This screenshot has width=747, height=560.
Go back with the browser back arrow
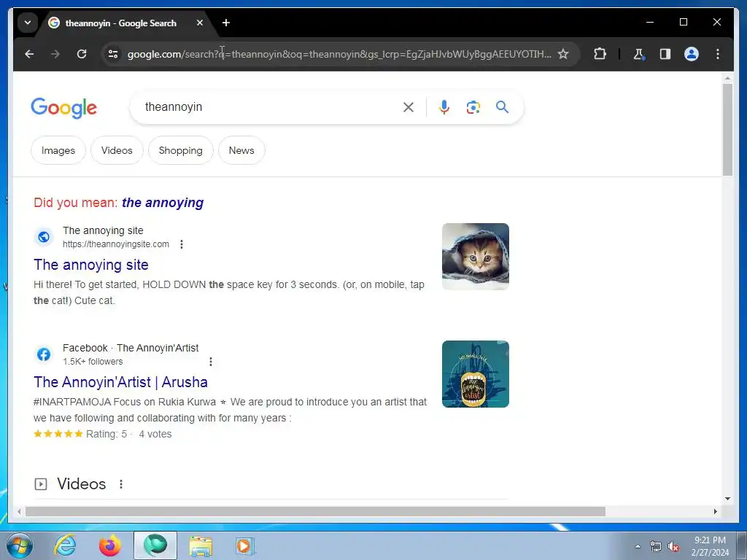(29, 54)
